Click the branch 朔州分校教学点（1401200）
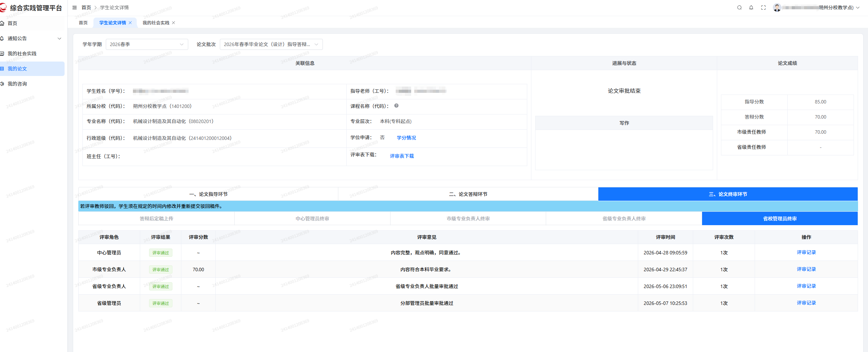 point(162,106)
